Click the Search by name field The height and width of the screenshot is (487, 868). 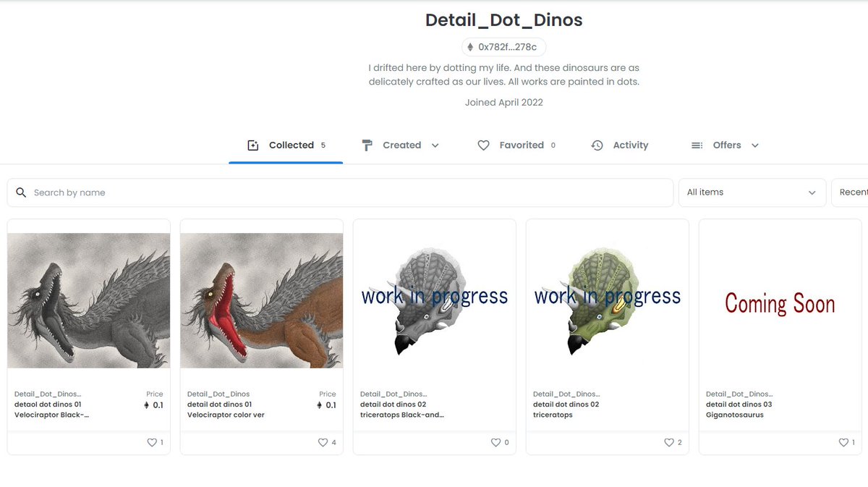(x=340, y=192)
